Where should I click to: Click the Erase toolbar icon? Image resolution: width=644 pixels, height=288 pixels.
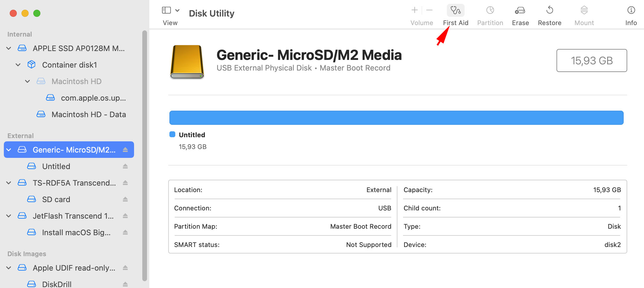click(x=520, y=10)
